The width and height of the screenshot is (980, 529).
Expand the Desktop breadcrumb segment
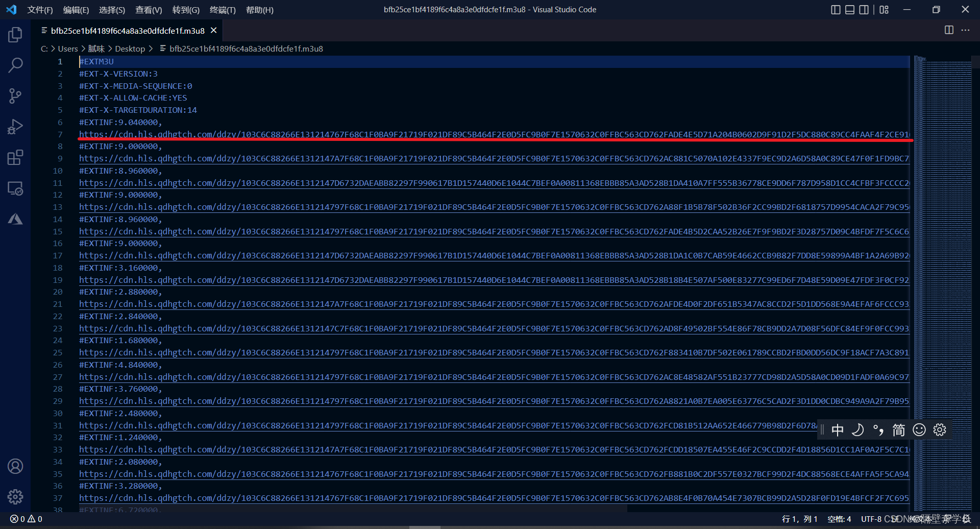tap(130, 49)
